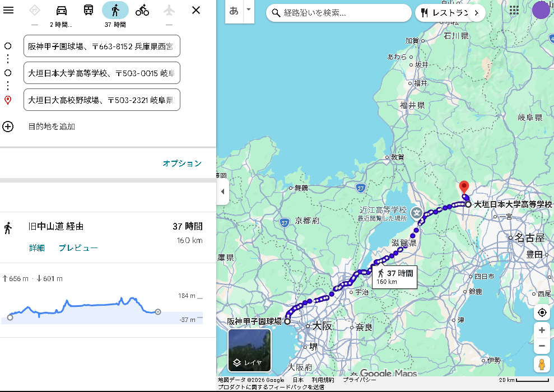The image size is (554, 392).
Task: Open the layers thumbnail (レイヤ)
Action: [249, 351]
